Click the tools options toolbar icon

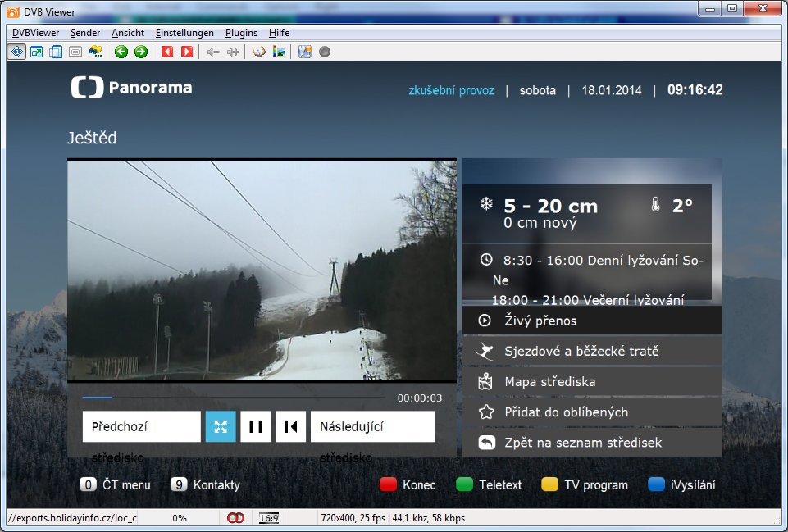(304, 52)
